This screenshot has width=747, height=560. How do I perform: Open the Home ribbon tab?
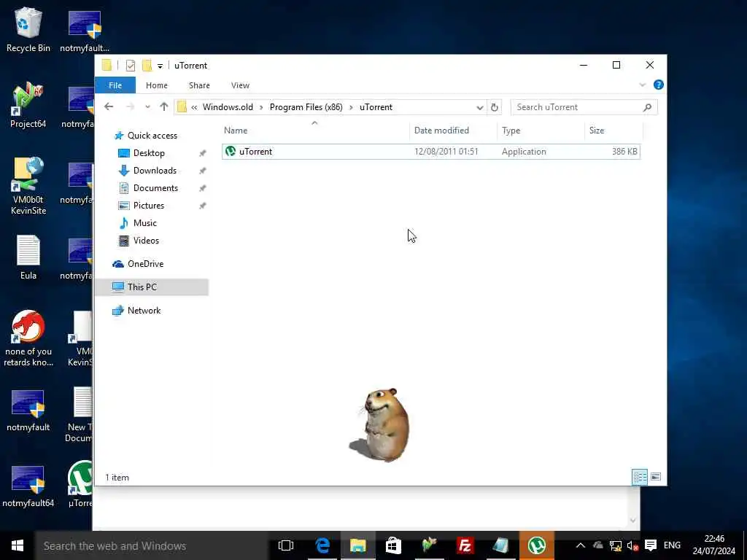157,85
